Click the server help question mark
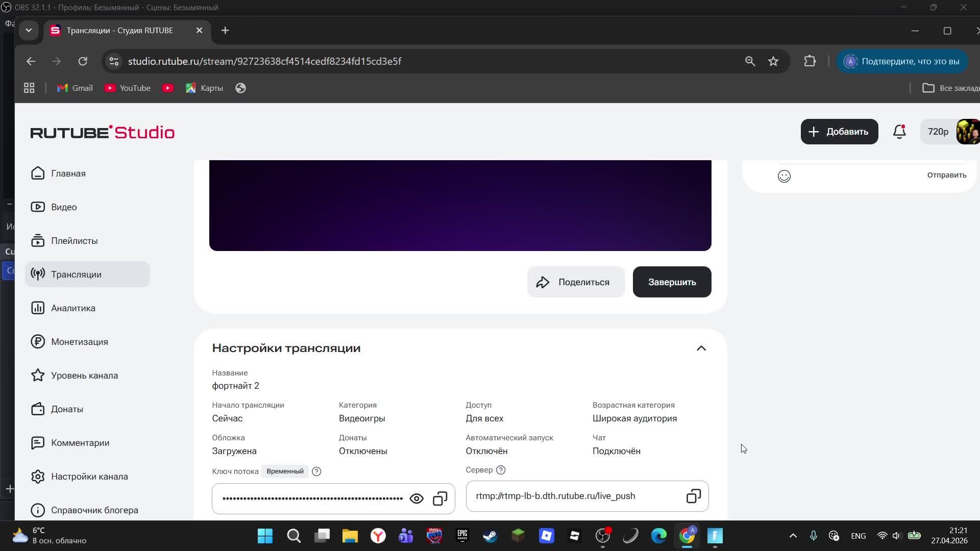The image size is (980, 551). coord(501,470)
